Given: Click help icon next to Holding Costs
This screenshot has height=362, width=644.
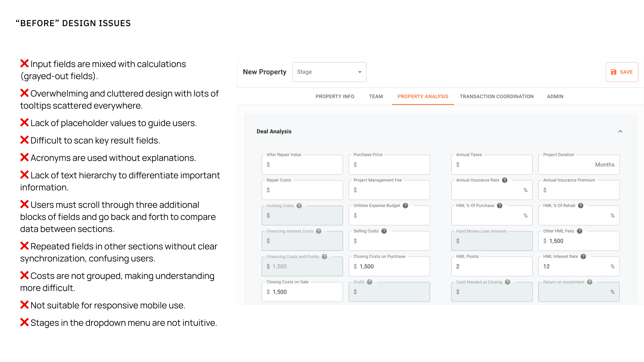Looking at the screenshot, I should tap(299, 206).
